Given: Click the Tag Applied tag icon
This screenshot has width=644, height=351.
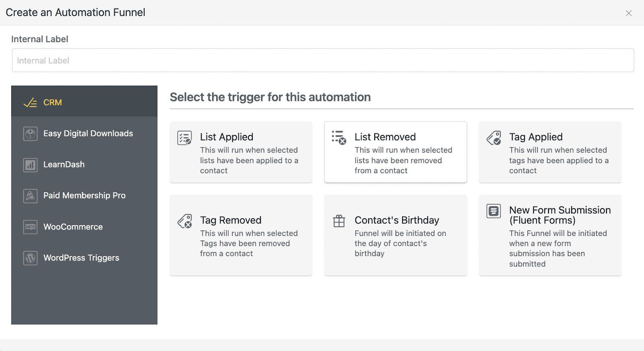Looking at the screenshot, I should click(494, 138).
